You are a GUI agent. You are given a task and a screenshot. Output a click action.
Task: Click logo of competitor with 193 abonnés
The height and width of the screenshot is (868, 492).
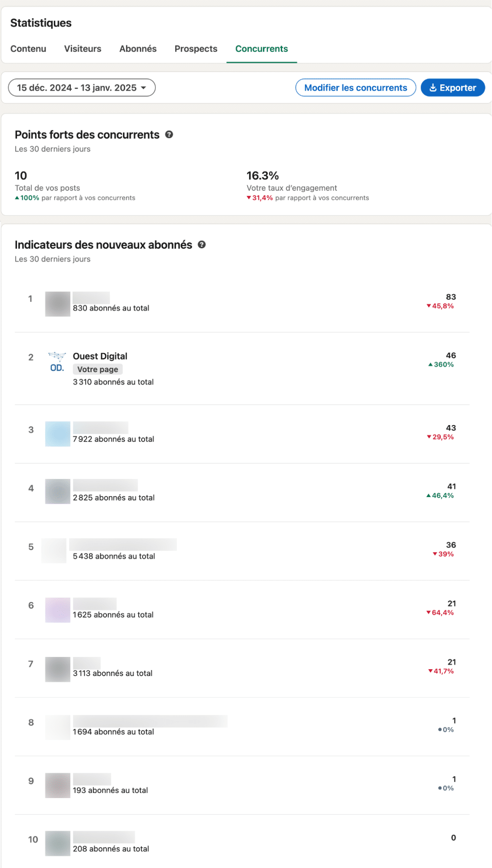(x=58, y=785)
